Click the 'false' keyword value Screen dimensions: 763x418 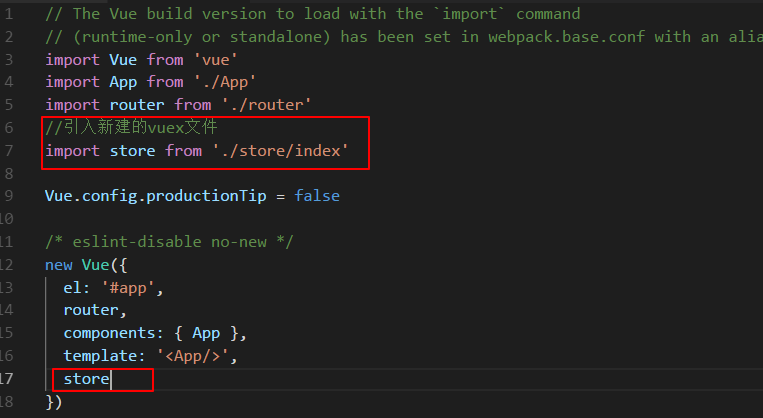click(317, 195)
